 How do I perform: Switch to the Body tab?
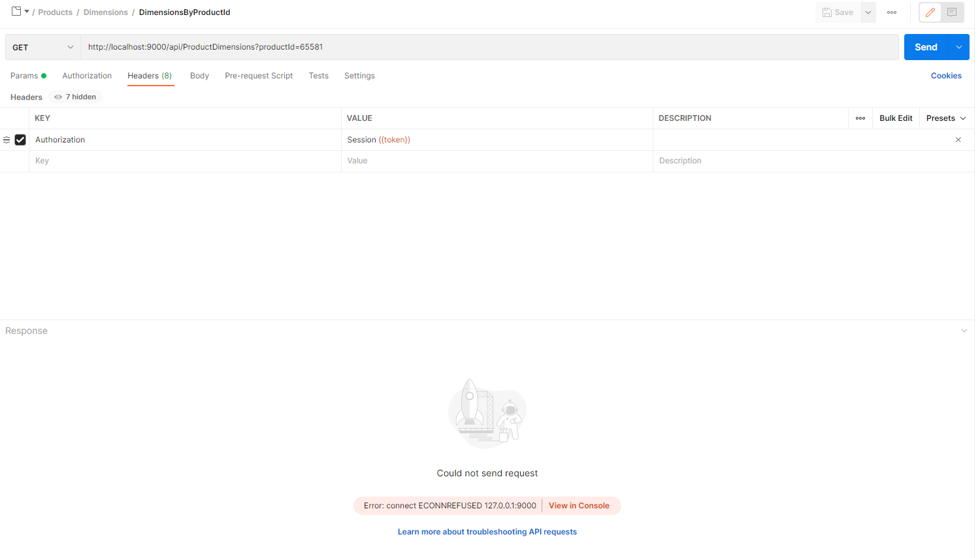click(199, 76)
